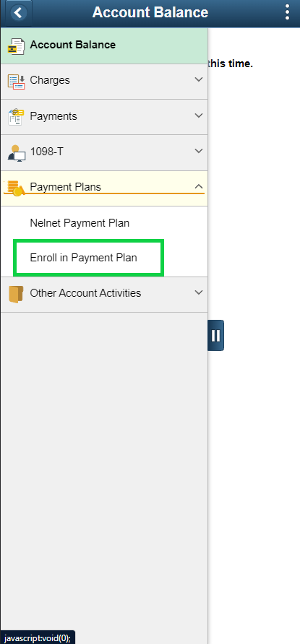Click the Payment Plans coins icon

14,188
